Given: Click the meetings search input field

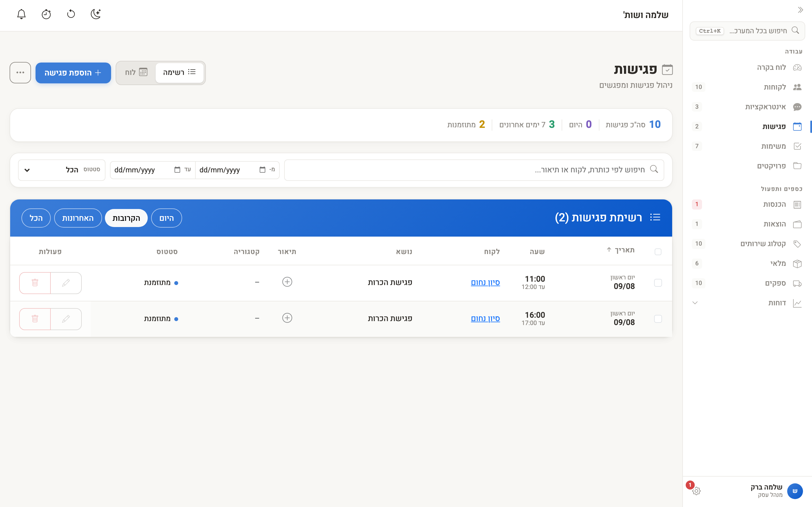Looking at the screenshot, I should [474, 170].
